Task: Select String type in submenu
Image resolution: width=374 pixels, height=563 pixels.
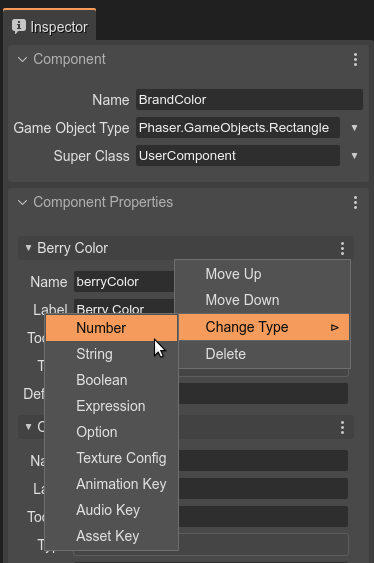Action: pos(112,354)
